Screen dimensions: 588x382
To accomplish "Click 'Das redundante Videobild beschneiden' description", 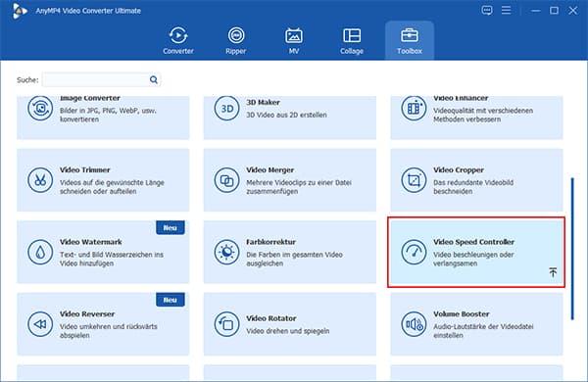I will tap(473, 187).
